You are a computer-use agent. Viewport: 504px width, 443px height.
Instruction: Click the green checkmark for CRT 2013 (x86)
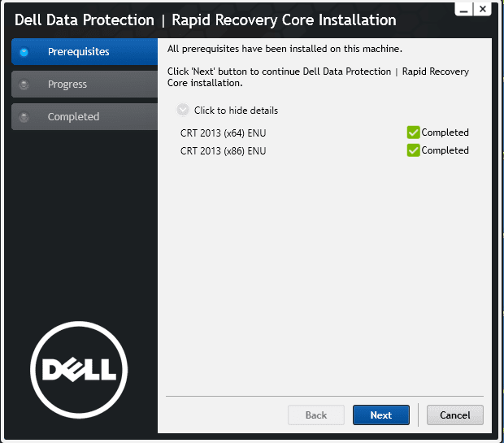[413, 150]
